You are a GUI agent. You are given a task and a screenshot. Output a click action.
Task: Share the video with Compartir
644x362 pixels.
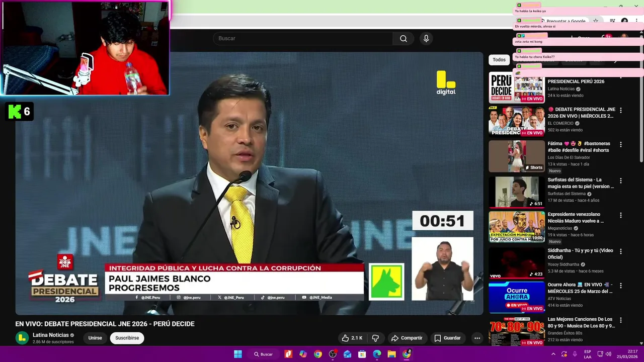(x=407, y=338)
